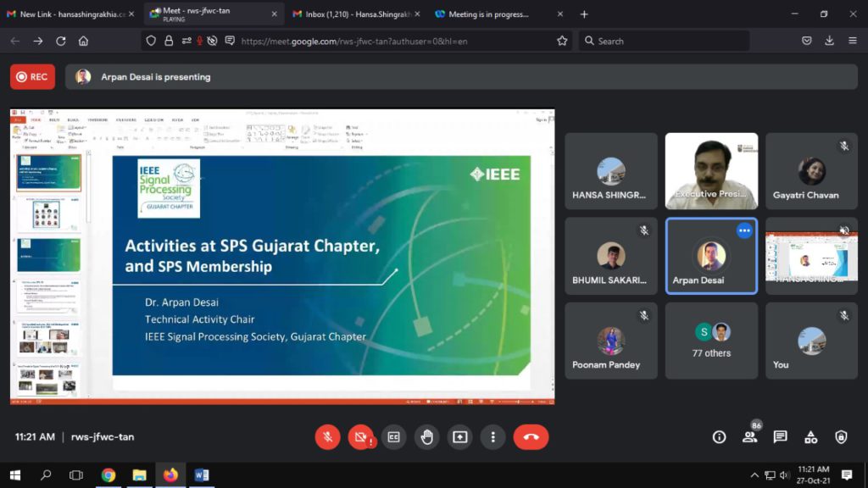Show hidden system tray icons
The width and height of the screenshot is (868, 488).
pos(754,475)
